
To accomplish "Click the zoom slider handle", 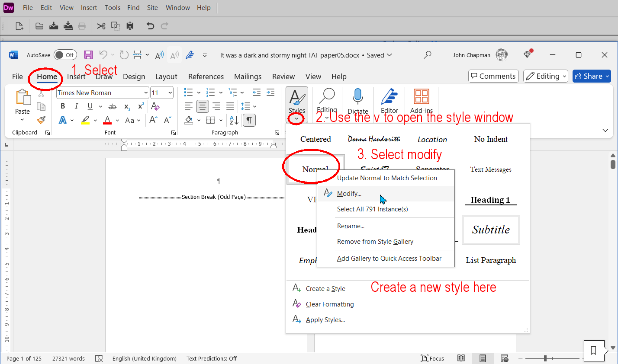I will [x=545, y=358].
